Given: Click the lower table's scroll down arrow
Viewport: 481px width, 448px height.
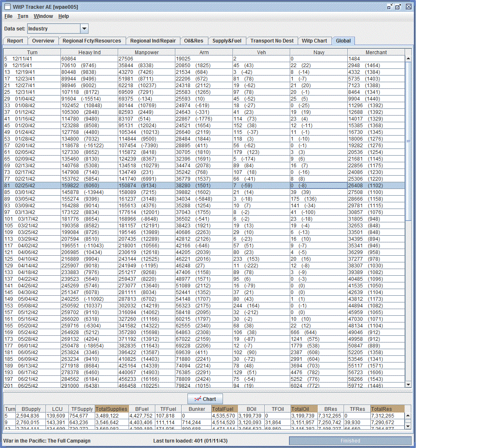Looking at the screenshot, I should click(408, 426).
